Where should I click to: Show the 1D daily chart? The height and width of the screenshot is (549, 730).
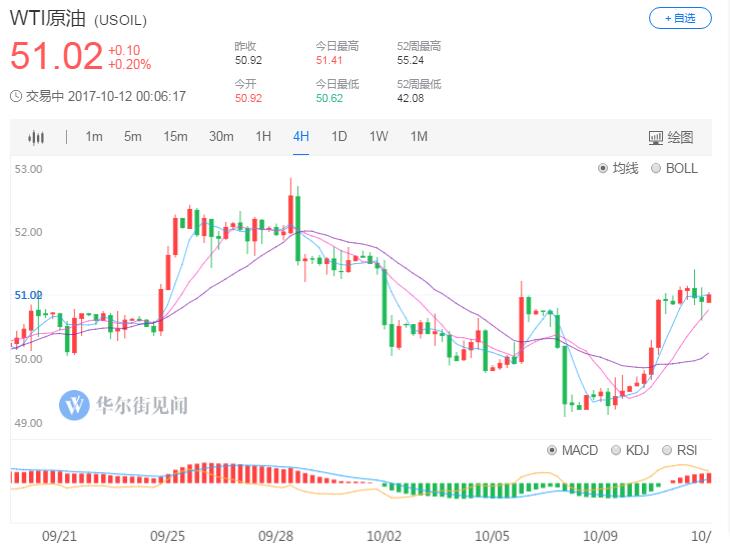(x=339, y=137)
